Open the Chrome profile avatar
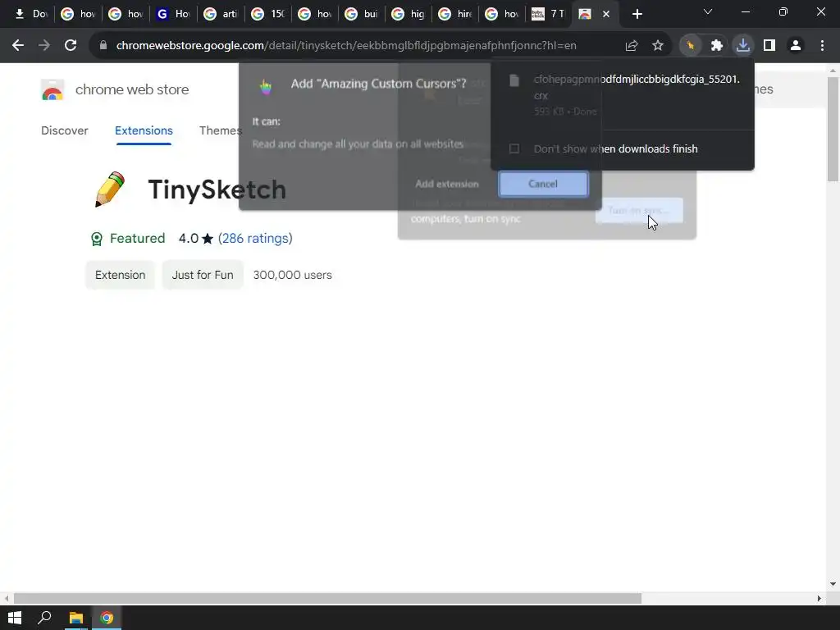The height and width of the screenshot is (630, 840). pos(796,46)
